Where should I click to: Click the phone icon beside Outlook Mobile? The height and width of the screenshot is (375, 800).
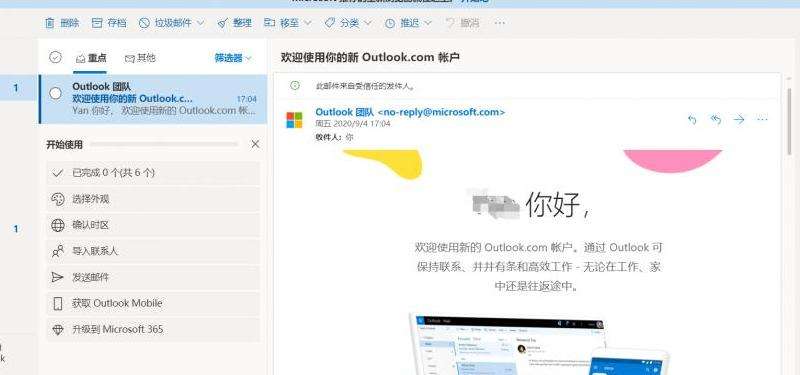pos(58,304)
